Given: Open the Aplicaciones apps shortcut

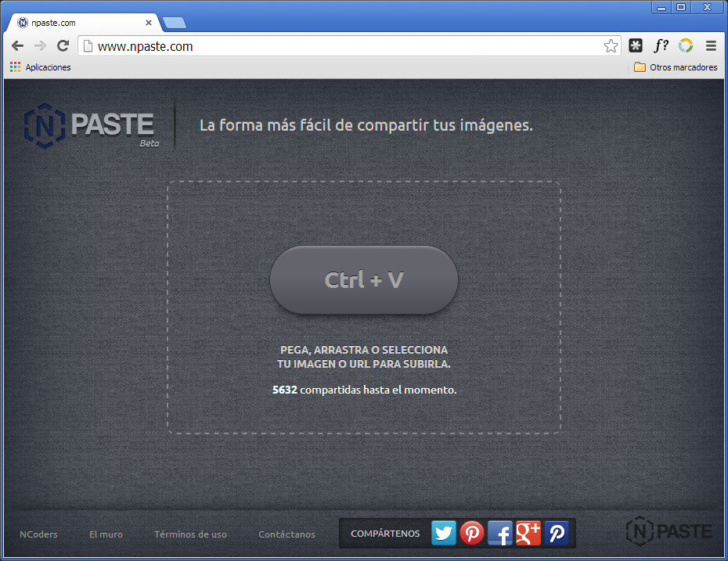Looking at the screenshot, I should 41,67.
